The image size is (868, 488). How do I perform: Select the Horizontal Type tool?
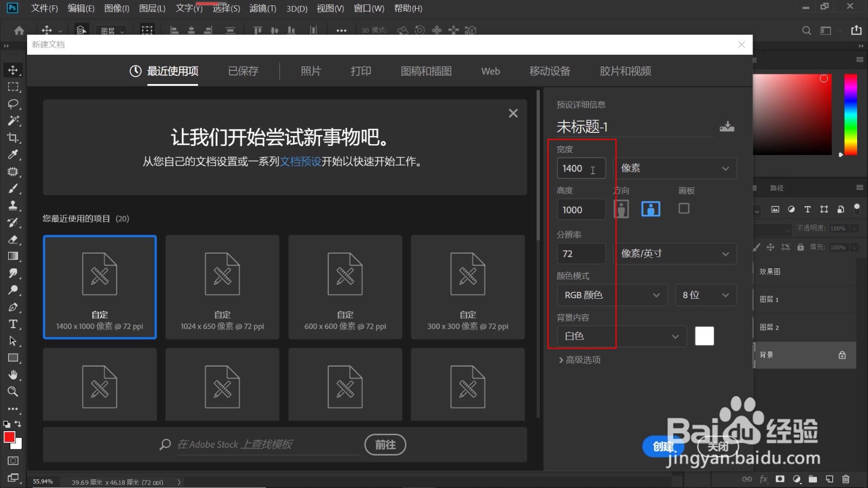(13, 324)
